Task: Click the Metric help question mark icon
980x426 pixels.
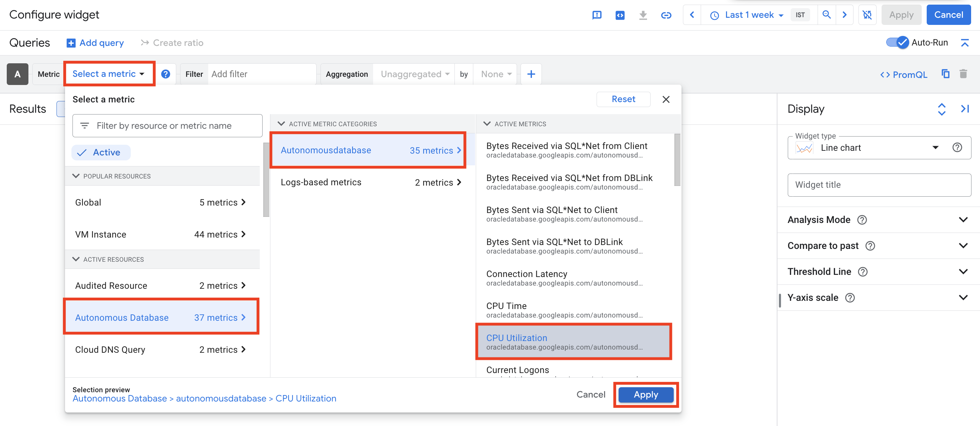Action: click(166, 74)
